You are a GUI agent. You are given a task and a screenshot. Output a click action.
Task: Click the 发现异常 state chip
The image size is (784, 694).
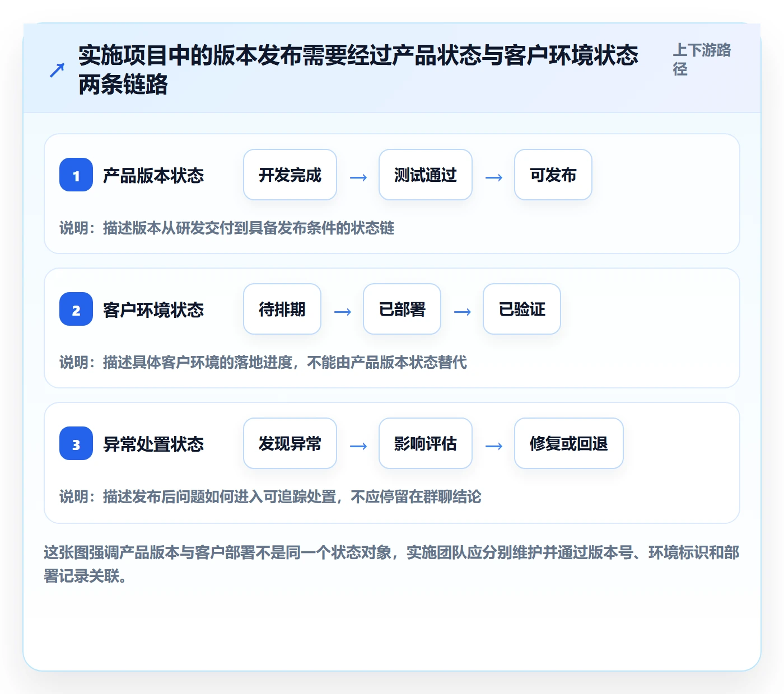pyautogui.click(x=290, y=443)
